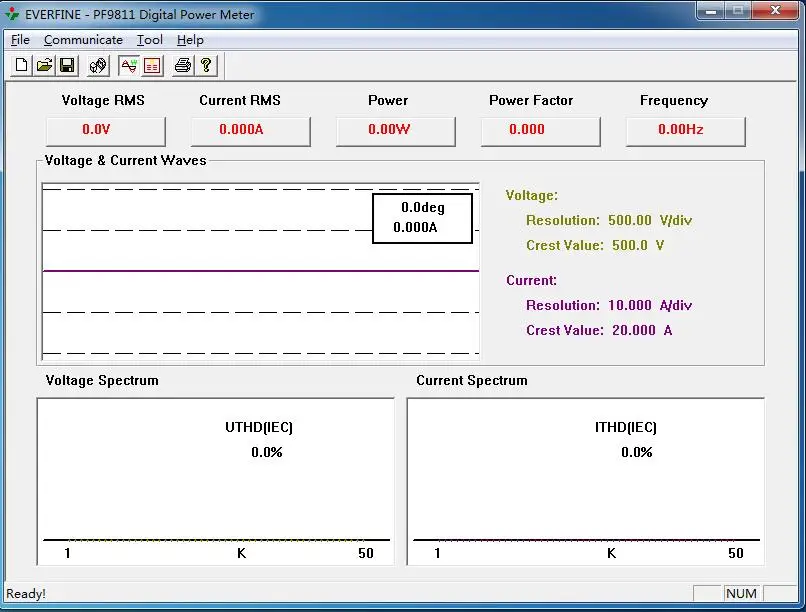The image size is (806, 612).
Task: Click the Power 0.00W readout
Action: pyautogui.click(x=396, y=131)
